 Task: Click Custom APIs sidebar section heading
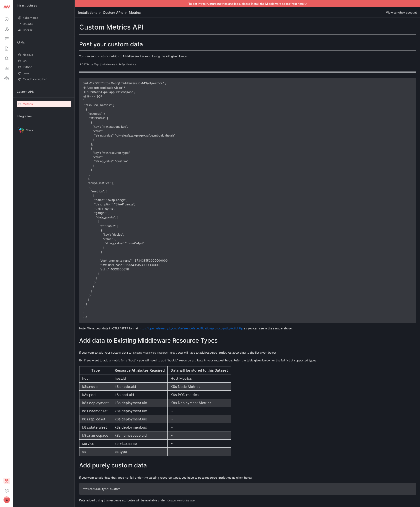pyautogui.click(x=25, y=92)
